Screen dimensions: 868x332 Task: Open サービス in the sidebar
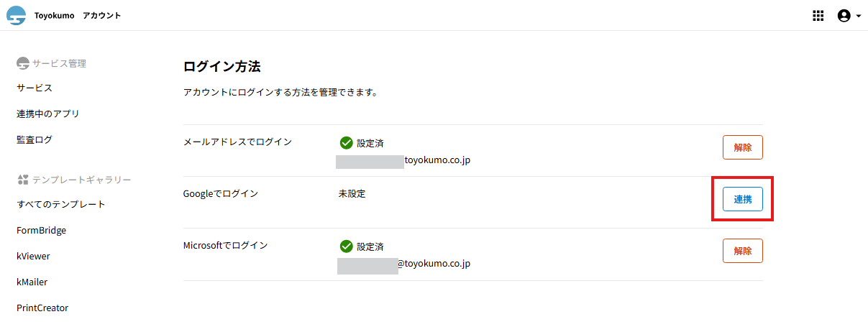point(35,88)
